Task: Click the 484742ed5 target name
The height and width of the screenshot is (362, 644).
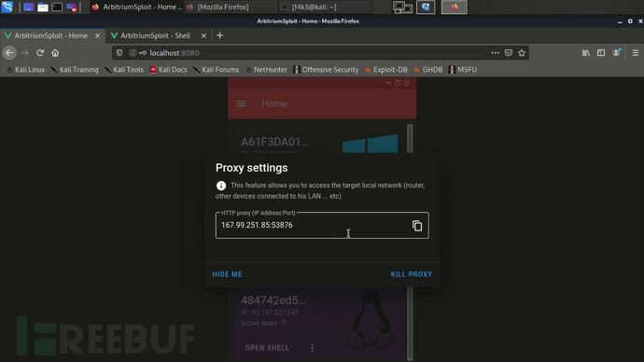Action: [273, 300]
